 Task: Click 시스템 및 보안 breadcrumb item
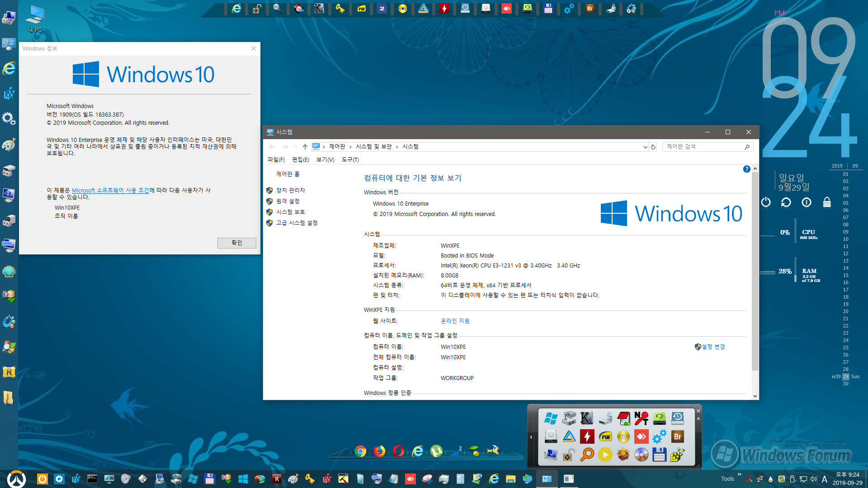pyautogui.click(x=373, y=146)
